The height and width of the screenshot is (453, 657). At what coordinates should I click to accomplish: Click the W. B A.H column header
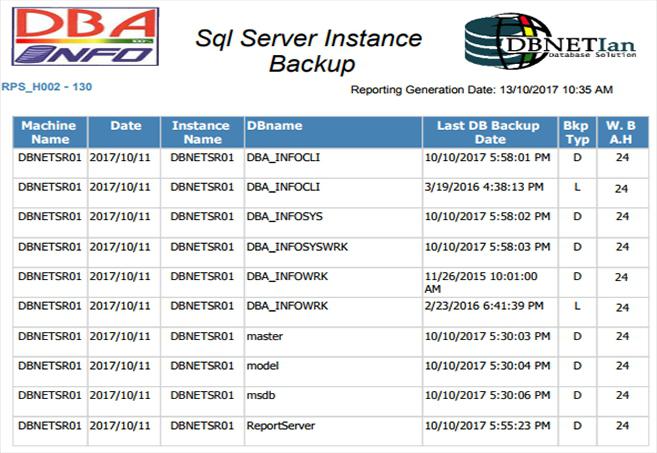[623, 132]
